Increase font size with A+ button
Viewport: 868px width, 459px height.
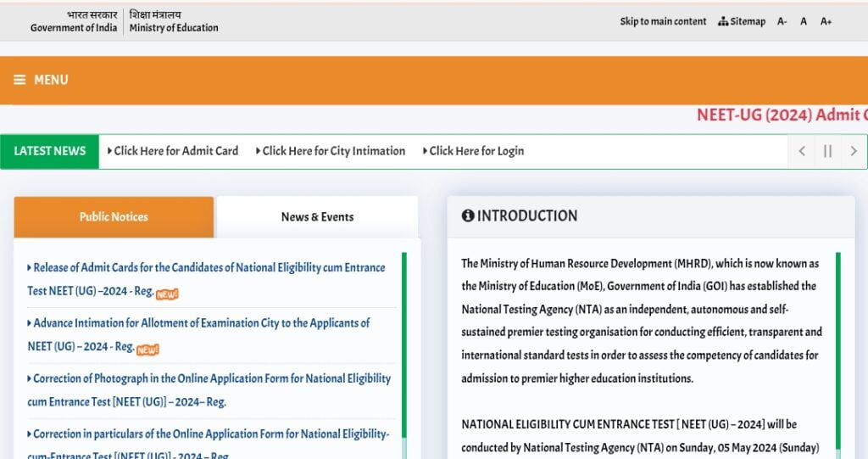(826, 21)
